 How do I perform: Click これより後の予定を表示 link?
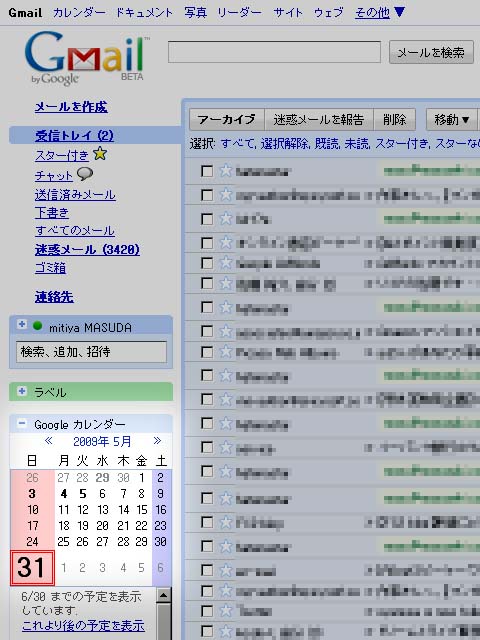point(83,625)
